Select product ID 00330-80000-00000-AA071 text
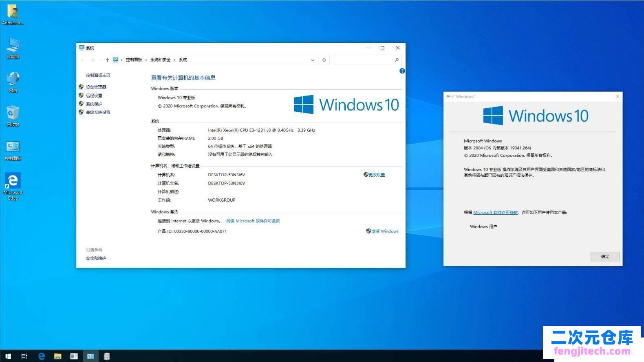Viewport: 644px width, 362px height. tap(200, 231)
